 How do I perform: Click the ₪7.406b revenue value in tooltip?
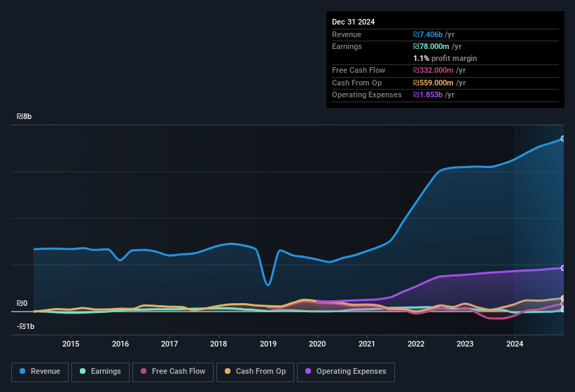coord(428,34)
